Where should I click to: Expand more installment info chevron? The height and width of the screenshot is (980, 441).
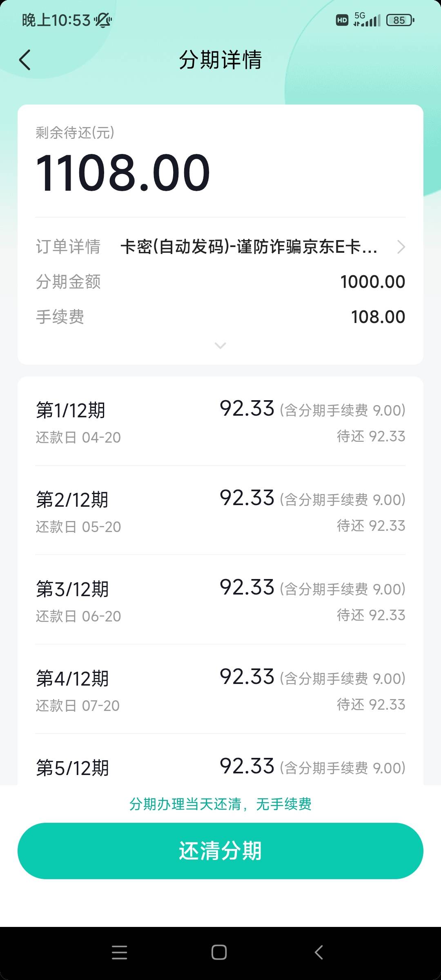[220, 346]
